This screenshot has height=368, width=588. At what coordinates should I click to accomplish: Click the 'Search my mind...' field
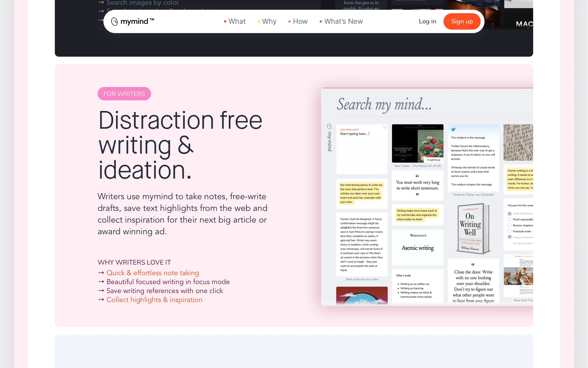point(384,105)
